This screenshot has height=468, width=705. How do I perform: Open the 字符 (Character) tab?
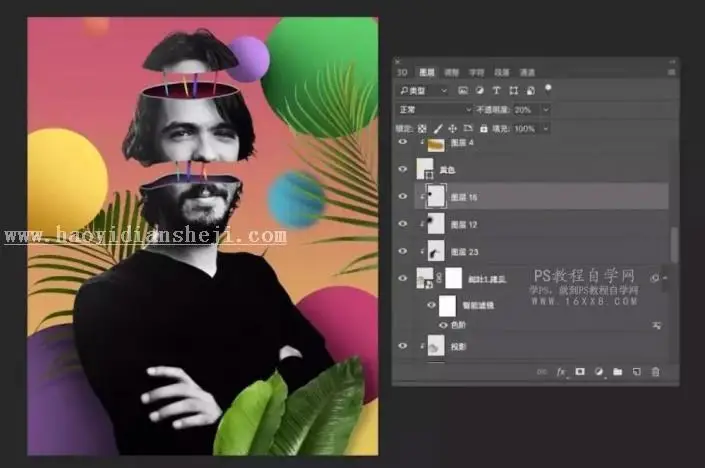pos(477,72)
